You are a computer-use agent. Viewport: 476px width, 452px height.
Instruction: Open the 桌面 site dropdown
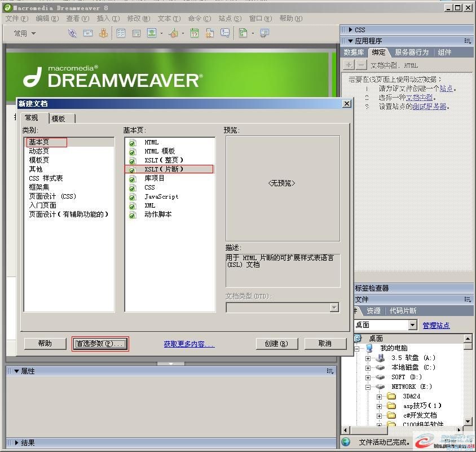tap(412, 325)
